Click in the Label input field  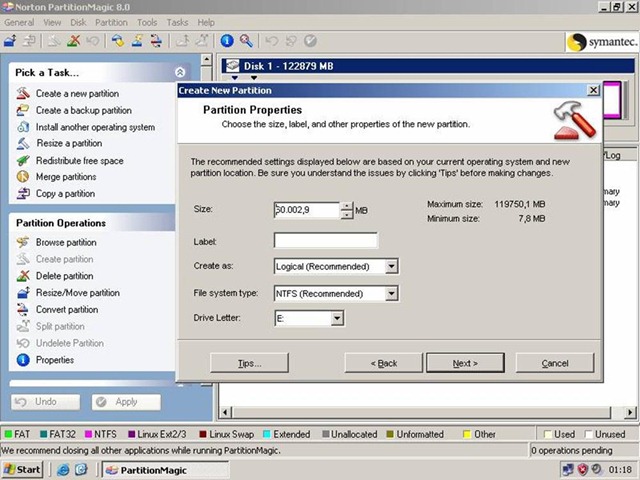326,240
